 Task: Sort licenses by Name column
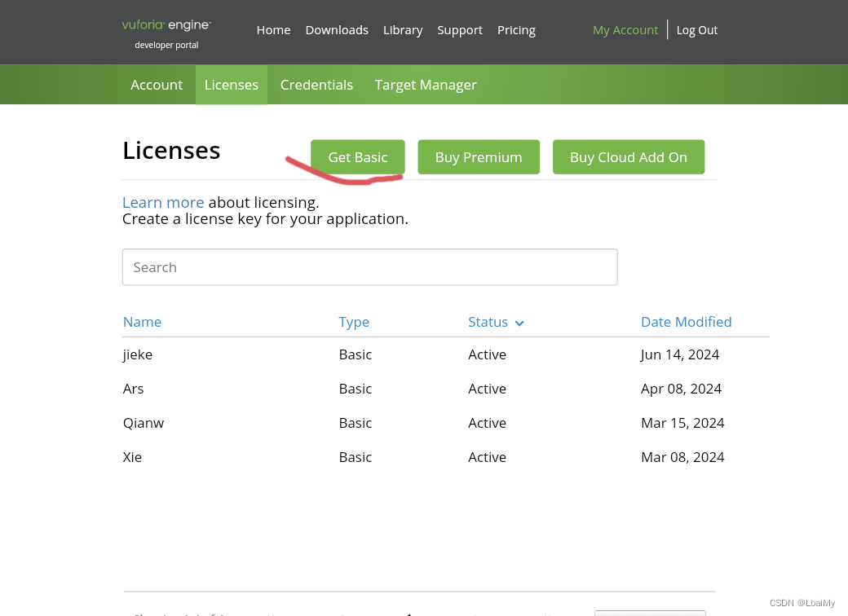point(142,322)
